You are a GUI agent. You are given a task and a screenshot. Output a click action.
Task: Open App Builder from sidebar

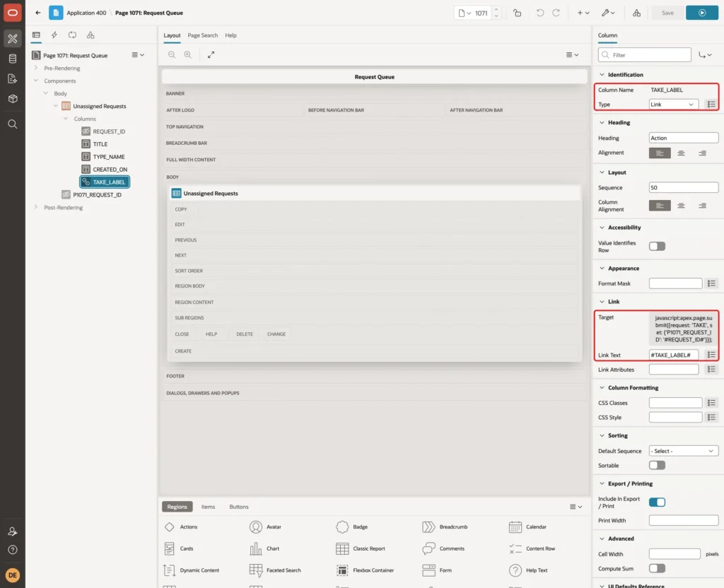coord(13,38)
